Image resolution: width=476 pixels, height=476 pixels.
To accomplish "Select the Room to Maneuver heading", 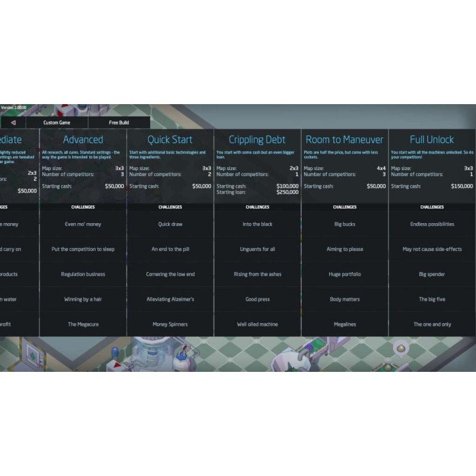I will (345, 140).
